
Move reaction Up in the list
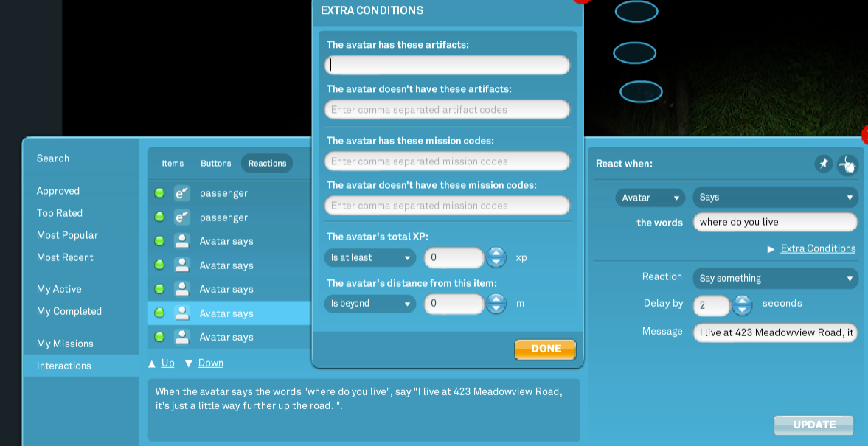click(x=167, y=363)
